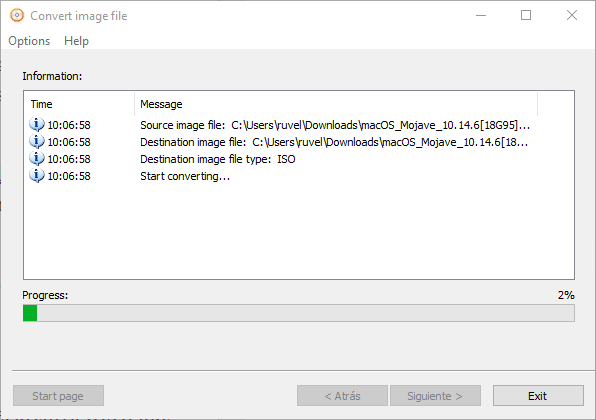Go back with the Atrás button
The height and width of the screenshot is (420, 596).
pos(342,396)
